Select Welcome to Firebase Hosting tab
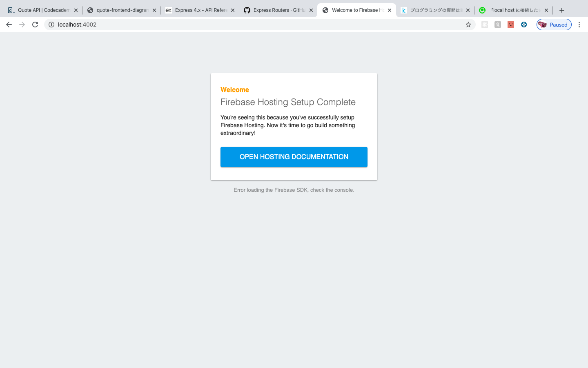This screenshot has height=368, width=588. click(x=356, y=10)
